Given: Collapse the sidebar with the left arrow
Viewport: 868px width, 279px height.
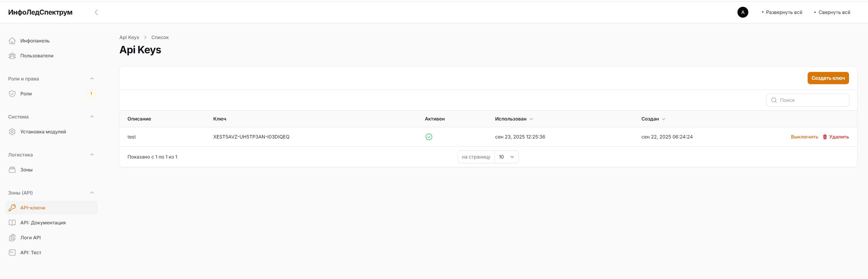Looking at the screenshot, I should [x=96, y=12].
